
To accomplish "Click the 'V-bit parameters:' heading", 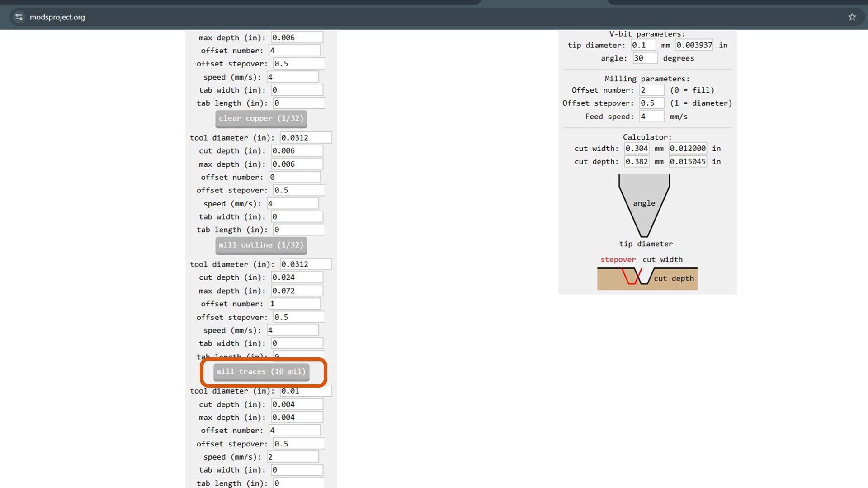I will tap(647, 34).
